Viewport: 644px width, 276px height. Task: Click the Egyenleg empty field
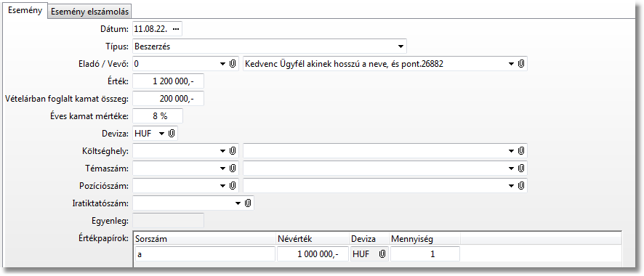[x=168, y=221]
